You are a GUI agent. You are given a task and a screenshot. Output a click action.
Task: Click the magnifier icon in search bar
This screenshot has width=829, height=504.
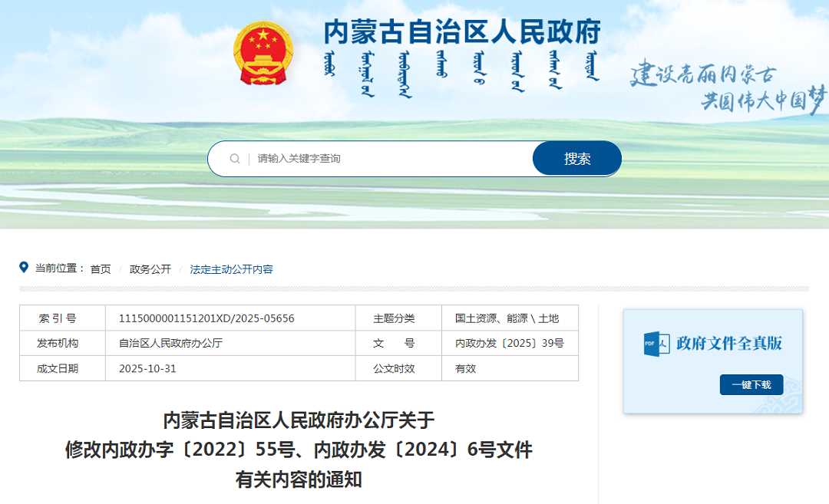pos(235,159)
